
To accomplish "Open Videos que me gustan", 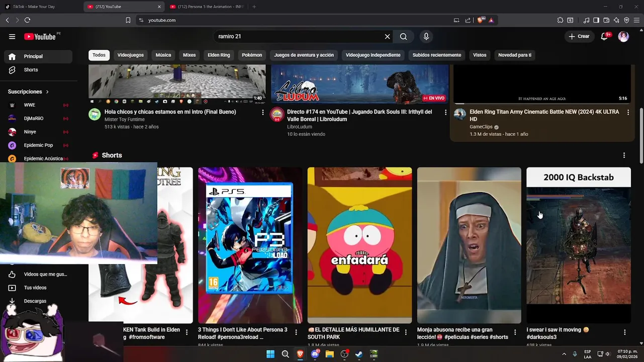I will click(38, 275).
